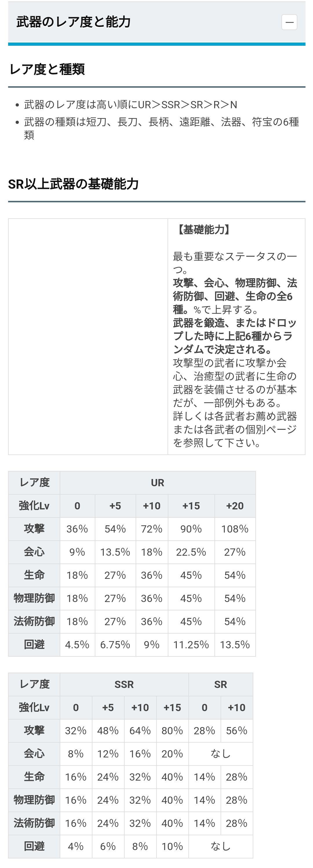313x868 pixels.
Task: Tap the 【基礎能力】 bold label
Action: click(204, 230)
